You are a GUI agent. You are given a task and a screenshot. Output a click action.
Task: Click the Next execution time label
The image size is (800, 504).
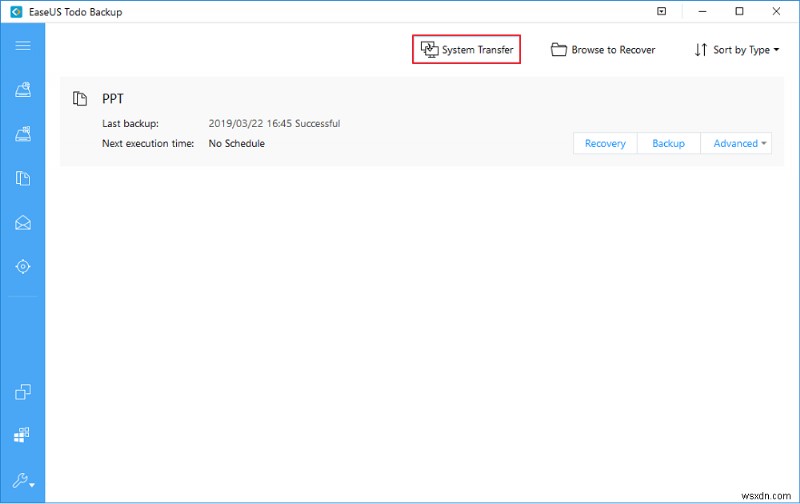148,143
